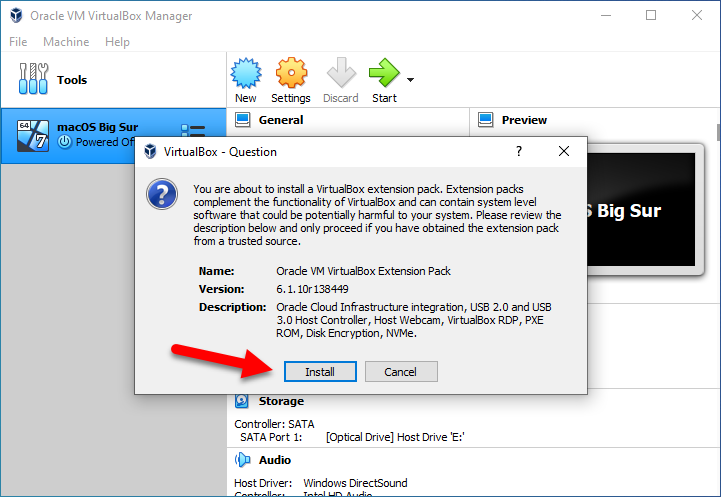
Task: Click the Discard toolbar icon
Action: pyautogui.click(x=340, y=73)
